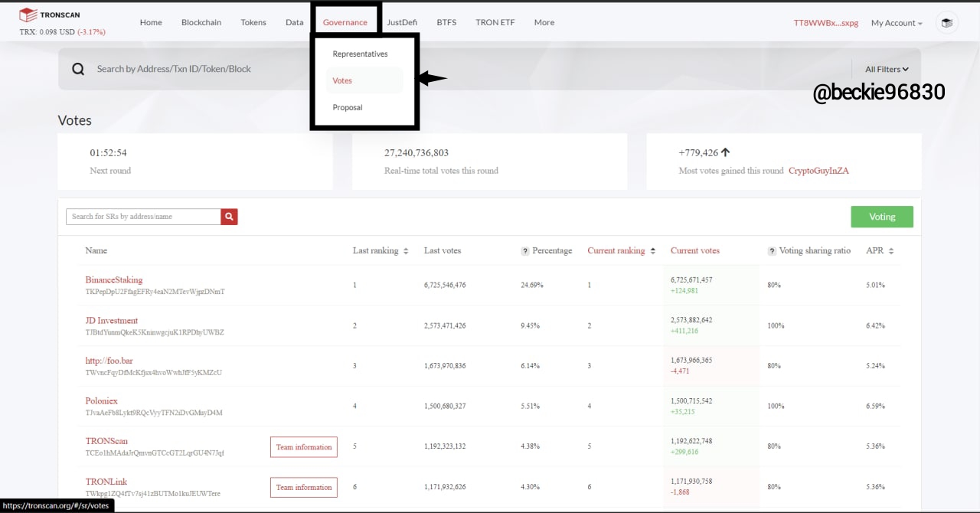Open JD Investment representative link
980x513 pixels.
pos(112,321)
